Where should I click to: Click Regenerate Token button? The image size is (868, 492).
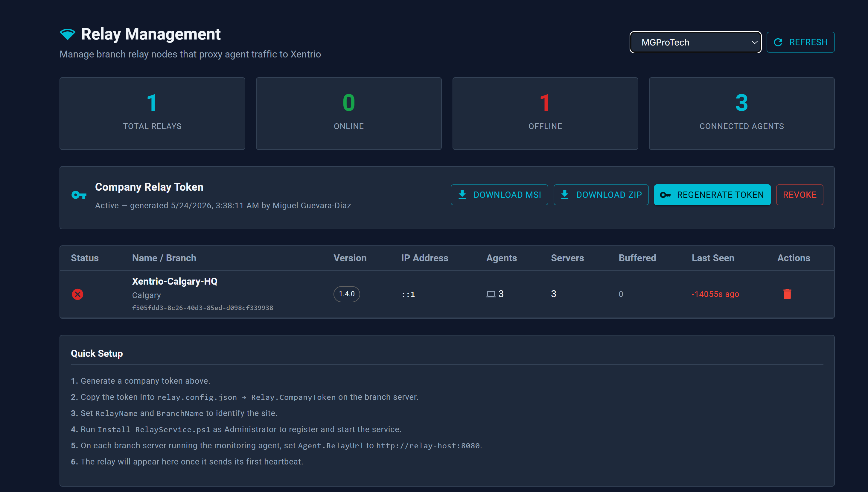712,195
